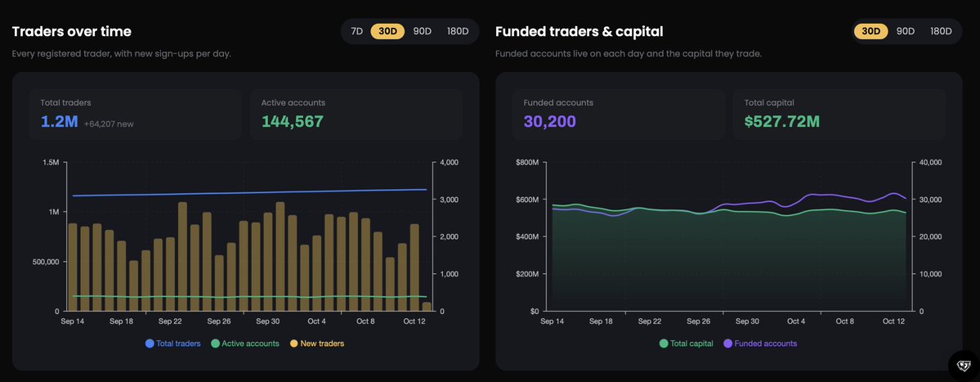The width and height of the screenshot is (980, 382).
Task: Select 90D range for Traders over time
Action: tap(422, 31)
